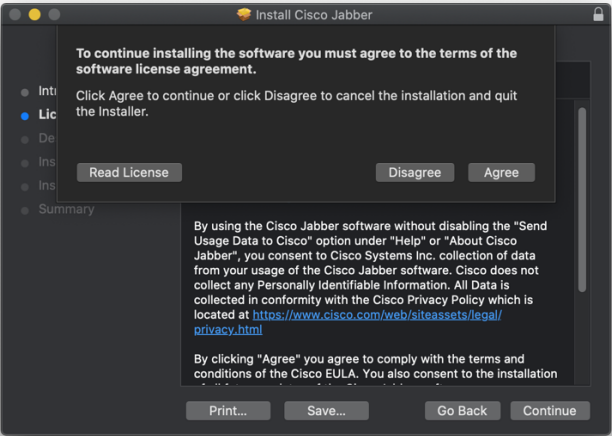The image size is (612, 436).
Task: Click the dialog's bold license agreement heading
Action: coord(296,61)
